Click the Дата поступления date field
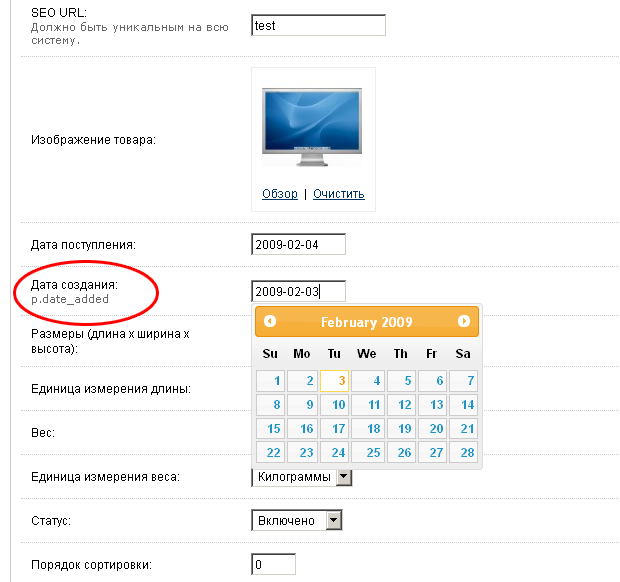 pyautogui.click(x=298, y=245)
